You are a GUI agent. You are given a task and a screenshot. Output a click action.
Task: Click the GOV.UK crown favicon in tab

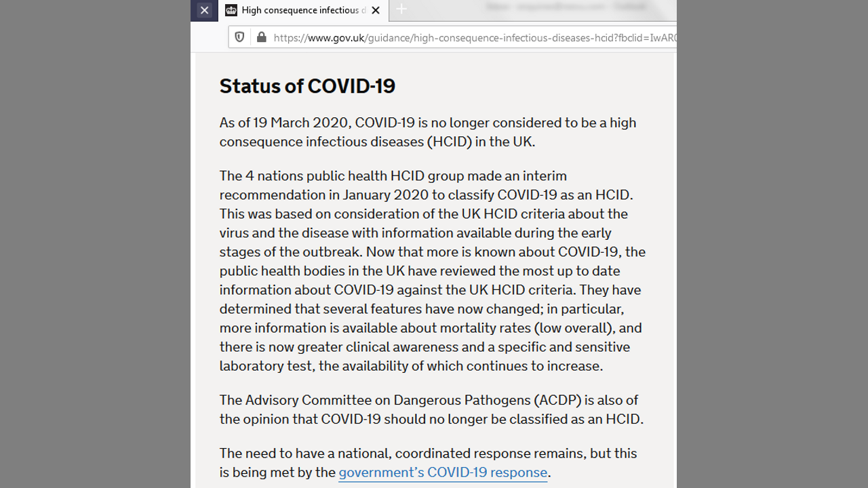[231, 10]
